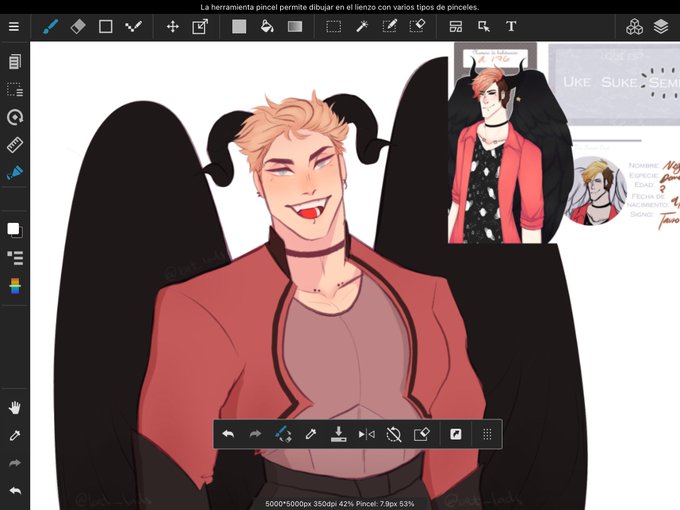Viewport: 680px width, 510px height.
Task: Open the document pages sidebar icon
Action: (x=14, y=62)
